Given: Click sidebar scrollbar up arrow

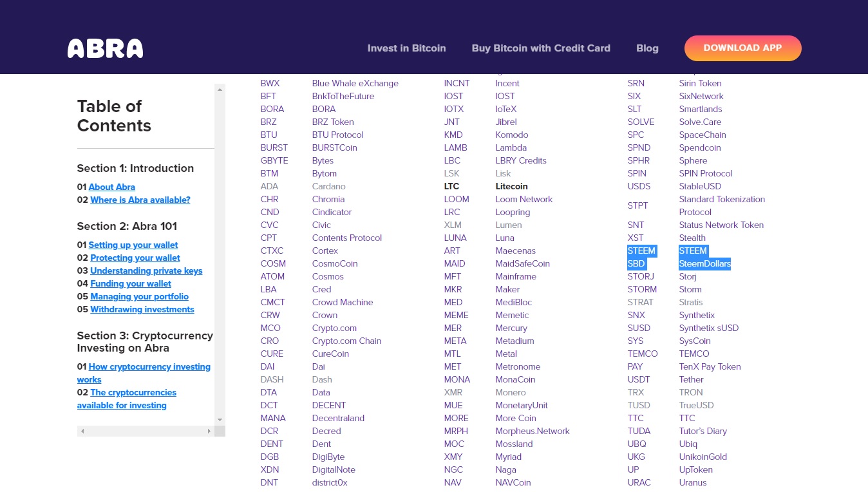Looking at the screenshot, I should point(220,90).
